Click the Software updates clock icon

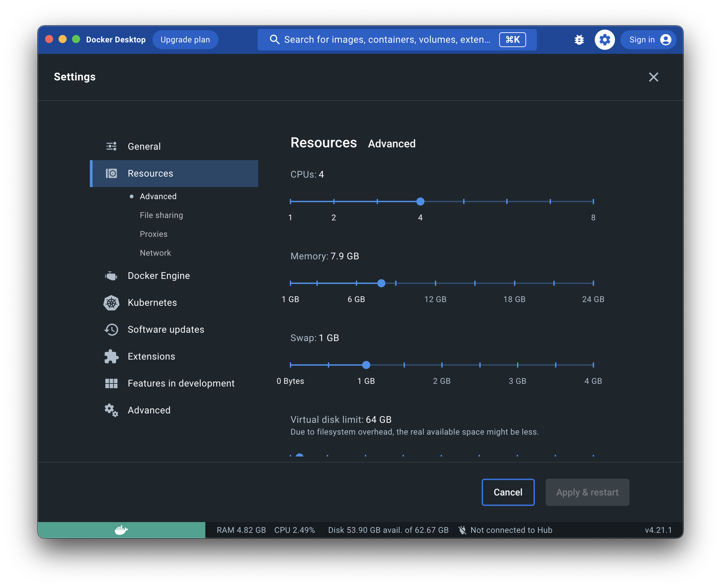coord(111,330)
